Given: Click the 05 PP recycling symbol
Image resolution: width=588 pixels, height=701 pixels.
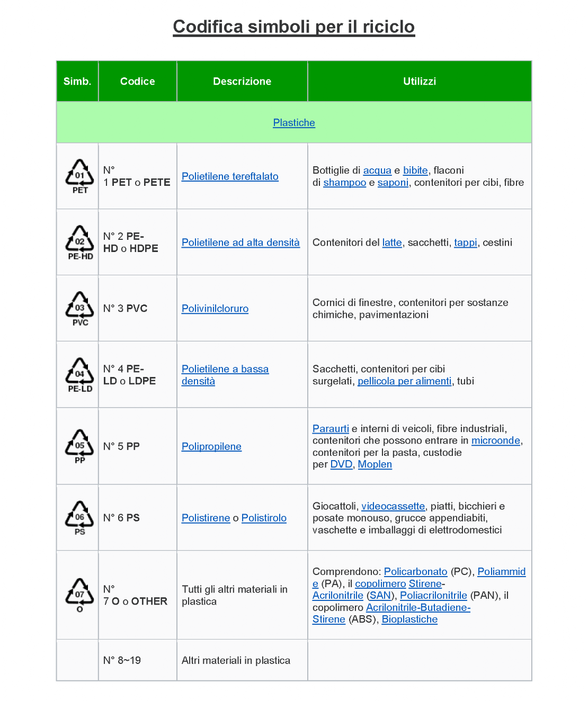Looking at the screenshot, I should 79,446.
